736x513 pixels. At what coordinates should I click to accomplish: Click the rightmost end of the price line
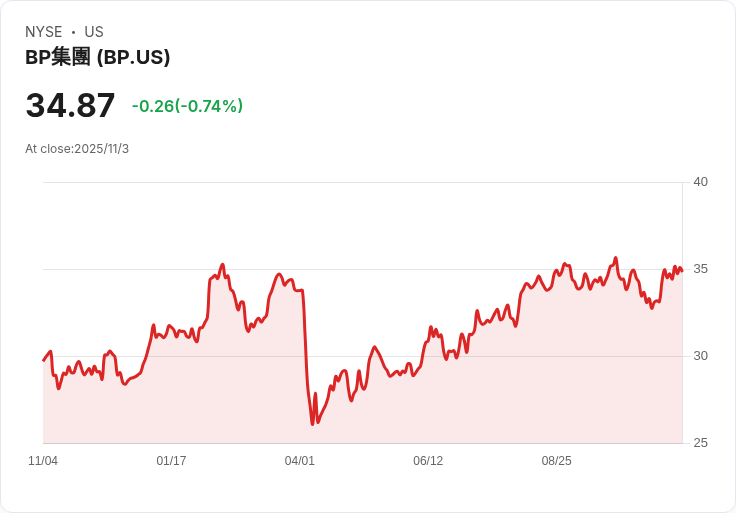tap(682, 270)
